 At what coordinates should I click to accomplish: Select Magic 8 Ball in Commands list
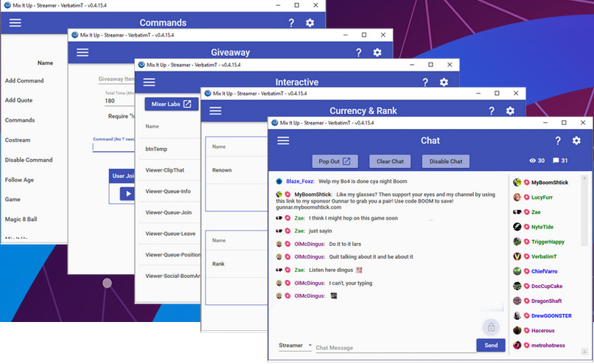21,220
